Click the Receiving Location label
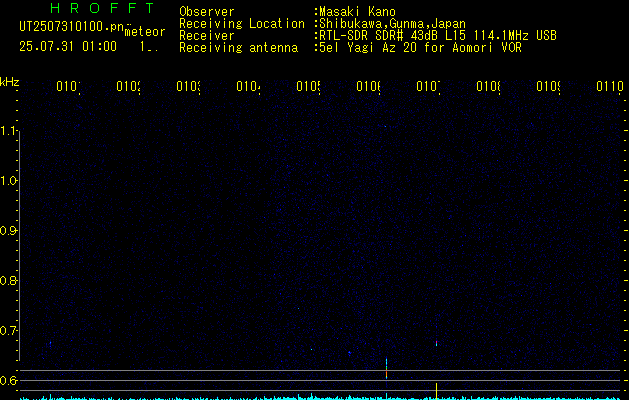Viewport: 629px width, 400px height. click(x=242, y=24)
